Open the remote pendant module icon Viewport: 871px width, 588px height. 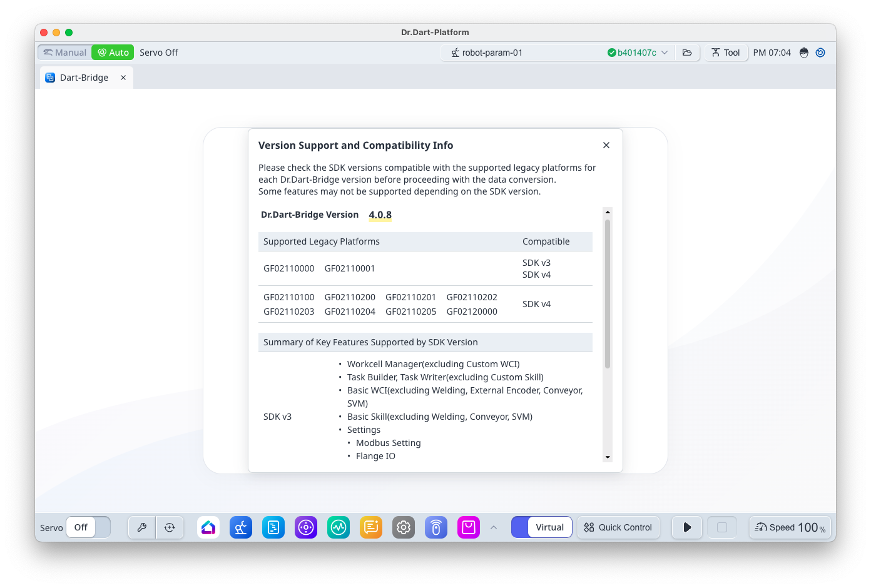tap(436, 527)
